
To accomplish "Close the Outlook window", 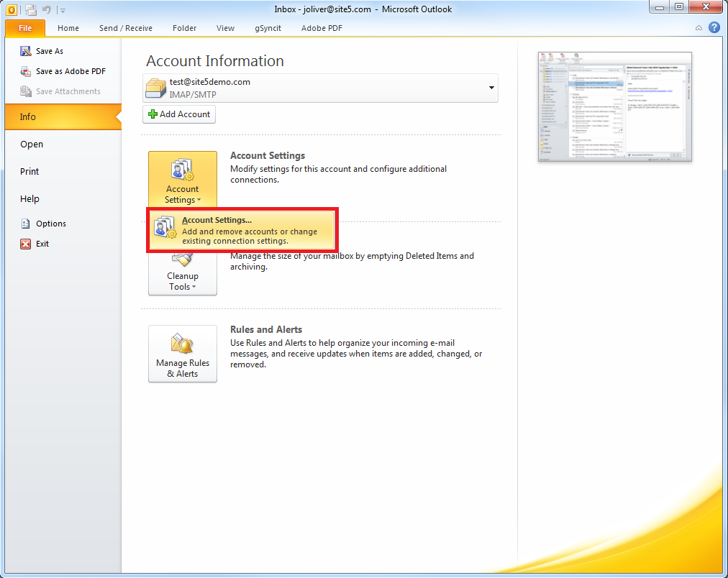I will coord(706,7).
